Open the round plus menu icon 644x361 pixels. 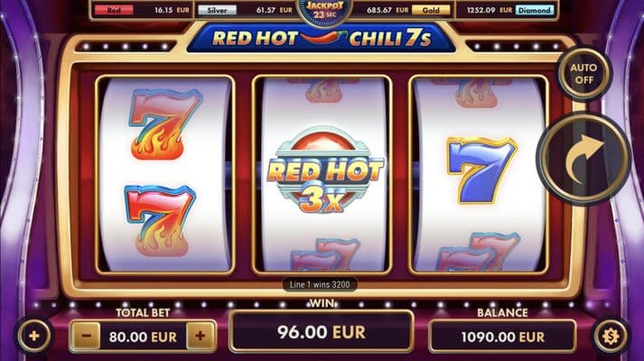tap(34, 336)
